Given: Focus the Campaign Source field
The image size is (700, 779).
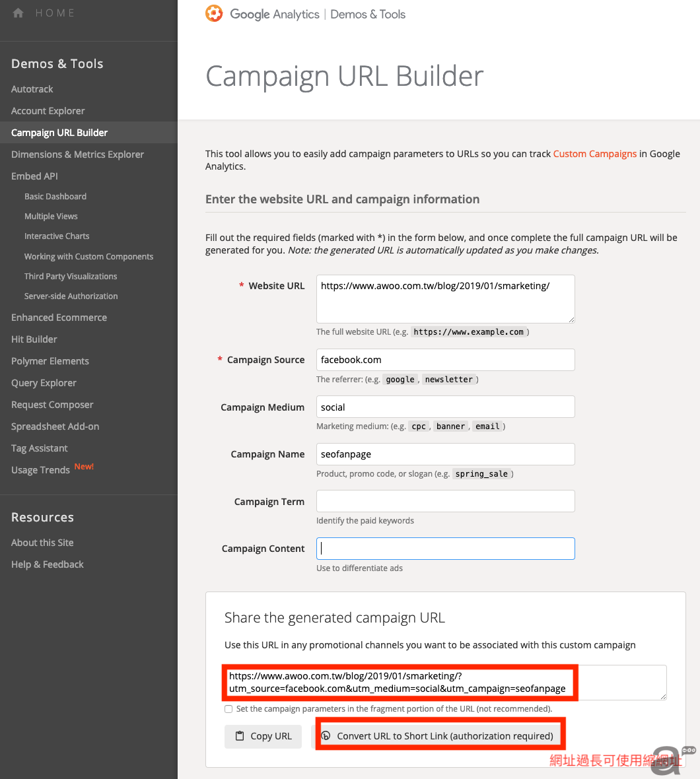Looking at the screenshot, I should [x=446, y=360].
